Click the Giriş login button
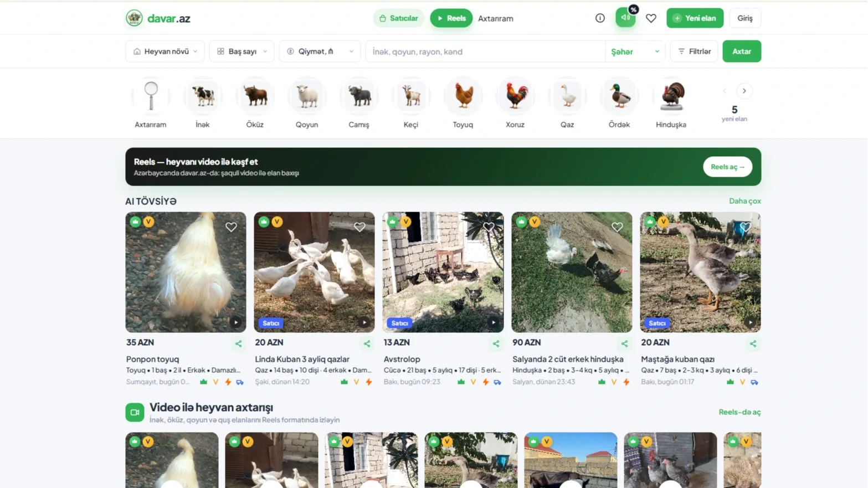868x488 pixels. (745, 18)
